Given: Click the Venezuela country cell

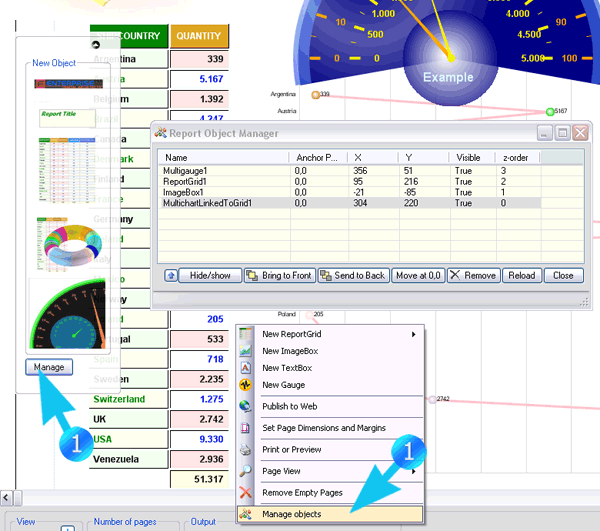Looking at the screenshot, I should tap(129, 459).
